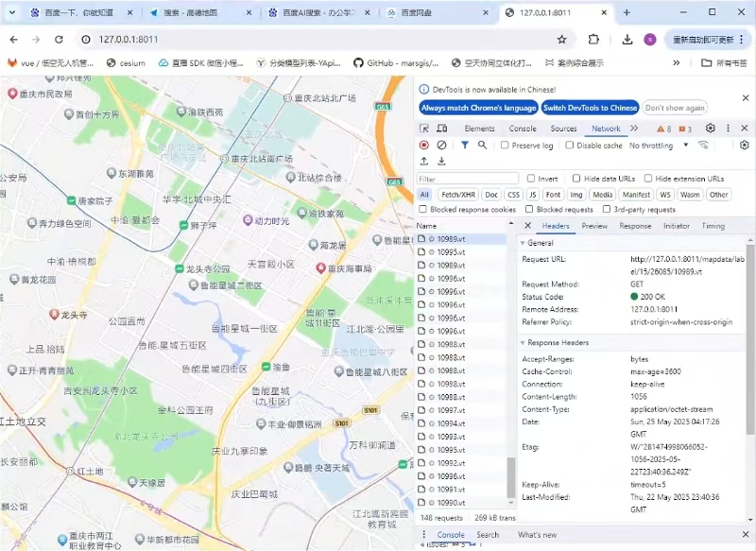
Task: Show more DevTools panels chevron
Action: (x=634, y=129)
